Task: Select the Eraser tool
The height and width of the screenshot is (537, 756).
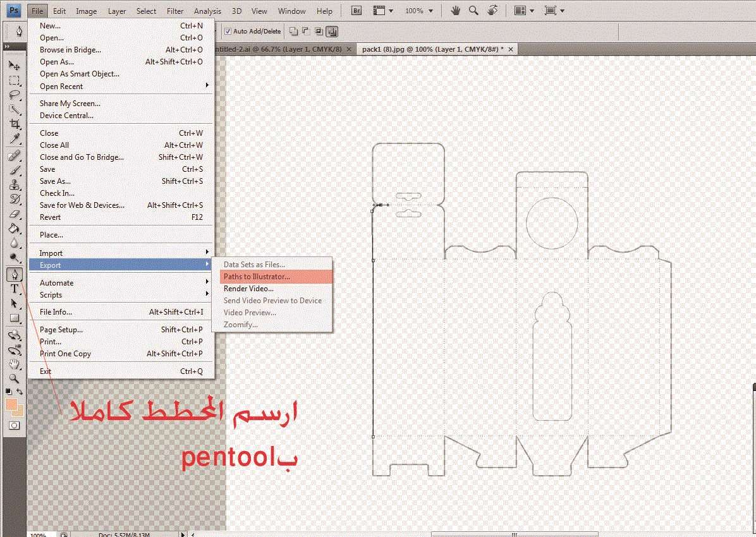Action: tap(15, 214)
